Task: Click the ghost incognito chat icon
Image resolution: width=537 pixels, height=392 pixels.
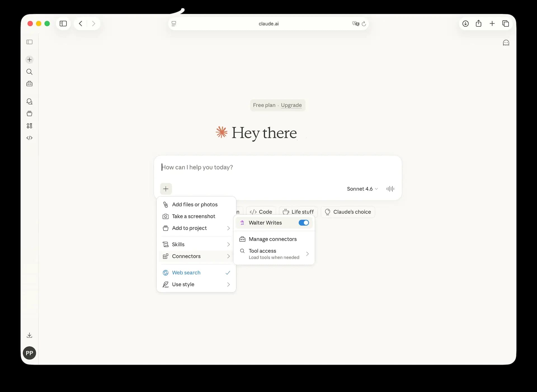Action: click(506, 43)
